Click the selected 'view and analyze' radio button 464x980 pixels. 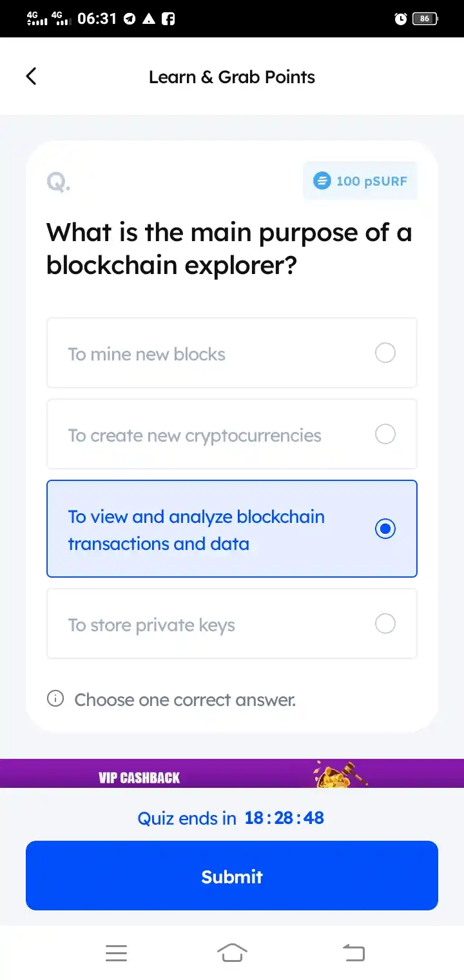point(385,529)
